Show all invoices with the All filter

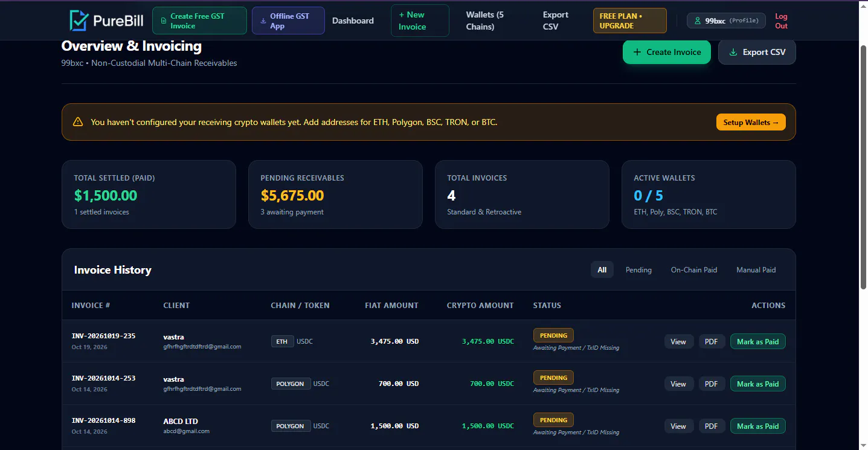602,269
